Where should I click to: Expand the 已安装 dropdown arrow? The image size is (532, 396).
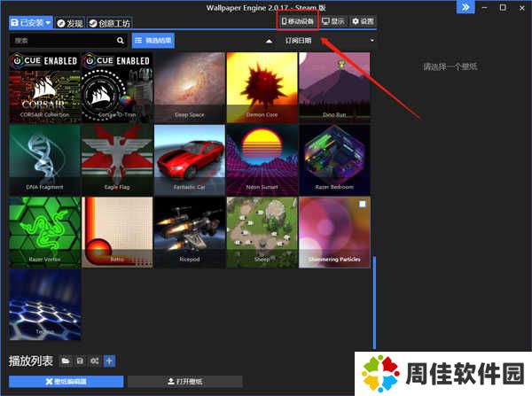coord(47,21)
